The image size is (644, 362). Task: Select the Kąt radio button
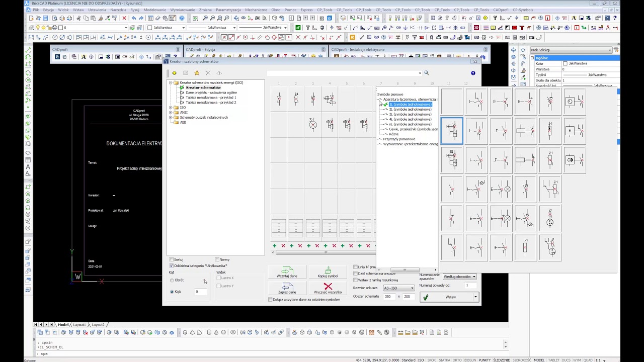coord(172,292)
